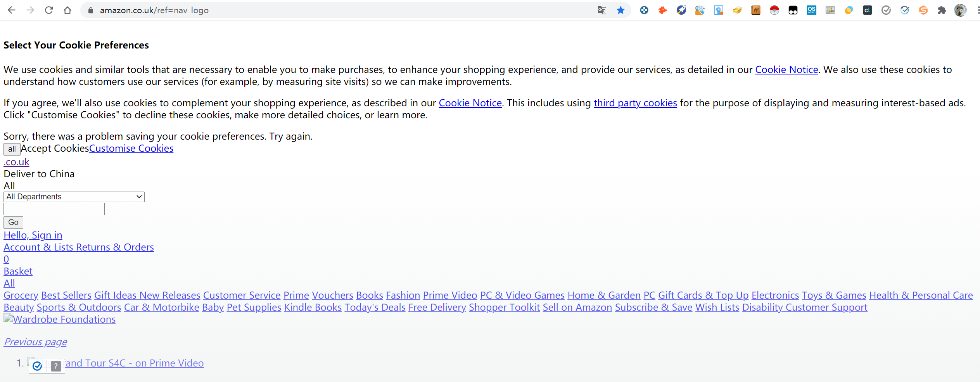Open the yellow box extension icon
980x382 pixels.
(x=737, y=10)
